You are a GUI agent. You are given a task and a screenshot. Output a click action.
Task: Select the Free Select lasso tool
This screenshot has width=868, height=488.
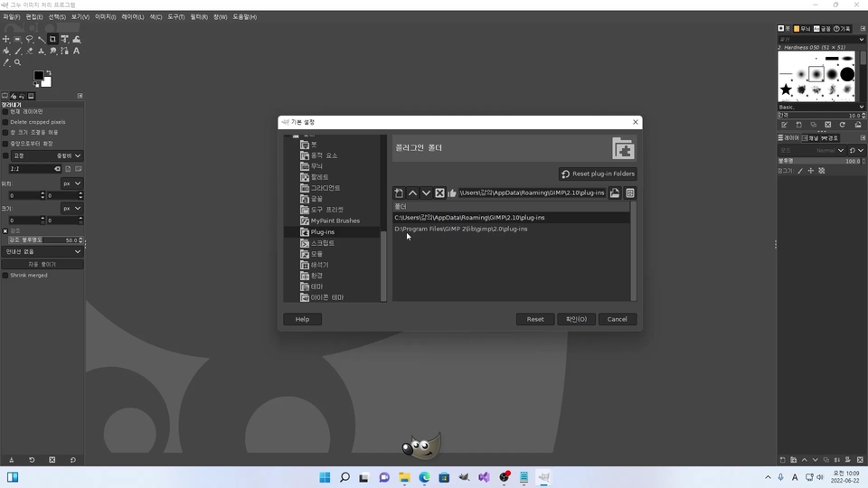pos(29,39)
